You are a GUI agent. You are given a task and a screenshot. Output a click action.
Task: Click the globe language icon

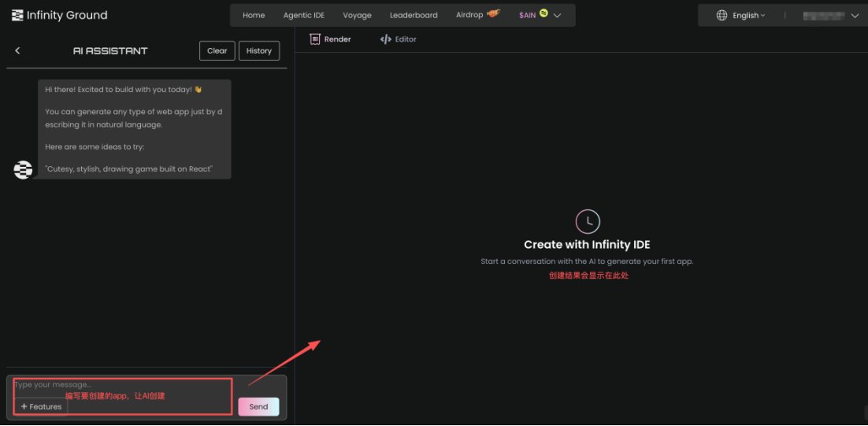(x=721, y=16)
